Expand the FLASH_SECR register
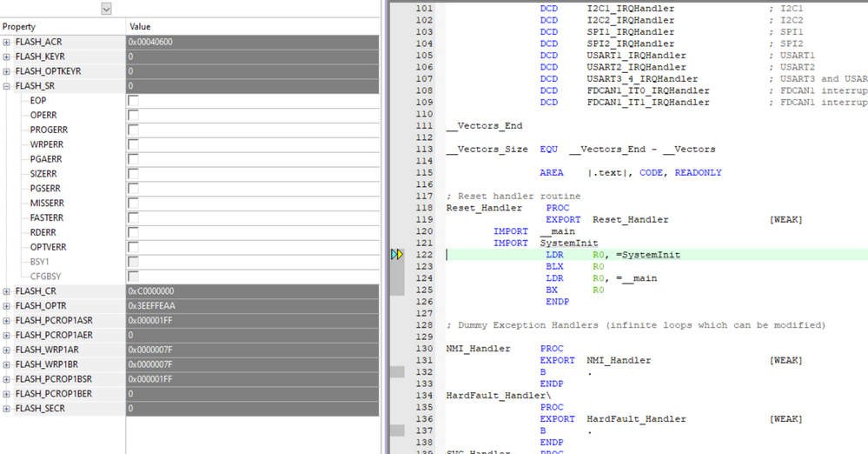The width and height of the screenshot is (868, 454). [6, 409]
